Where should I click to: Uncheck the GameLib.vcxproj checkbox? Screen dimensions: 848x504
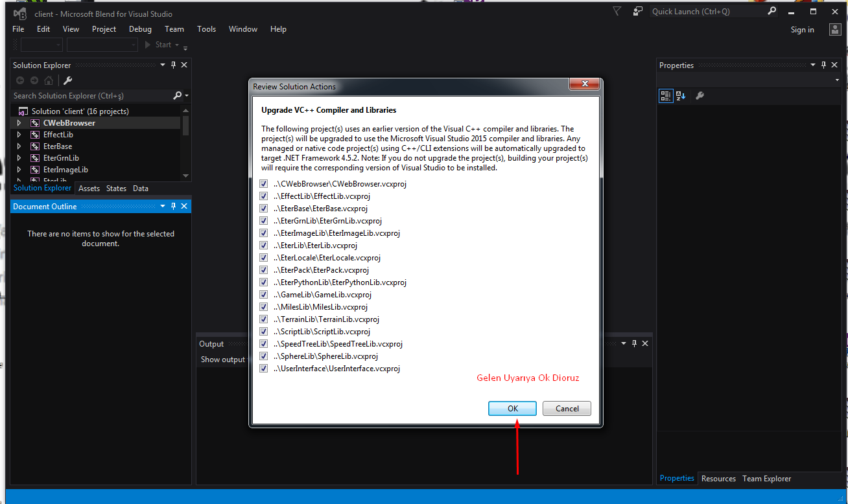[x=264, y=295]
